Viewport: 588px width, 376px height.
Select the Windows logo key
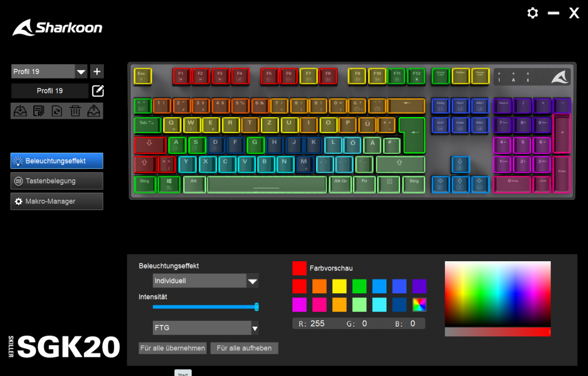(169, 184)
